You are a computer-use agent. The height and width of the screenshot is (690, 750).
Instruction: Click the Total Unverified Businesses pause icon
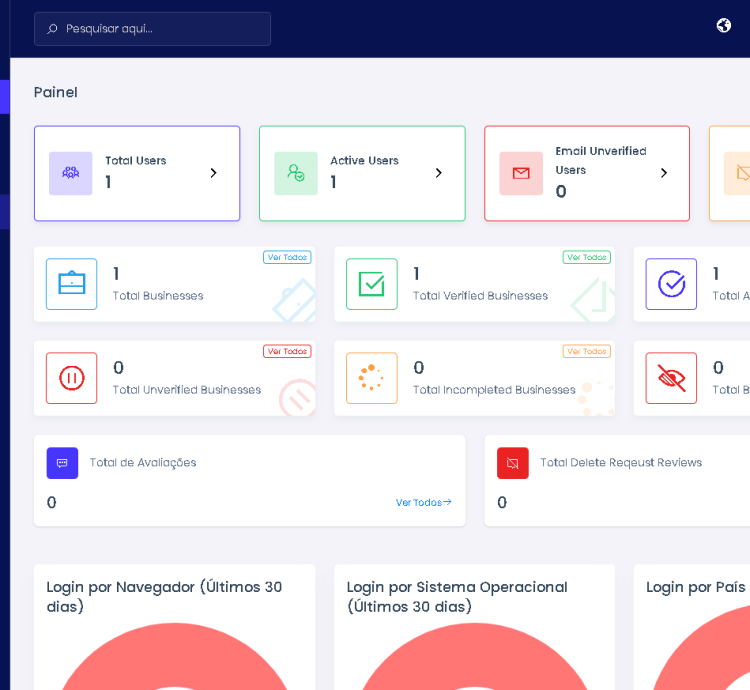(72, 378)
